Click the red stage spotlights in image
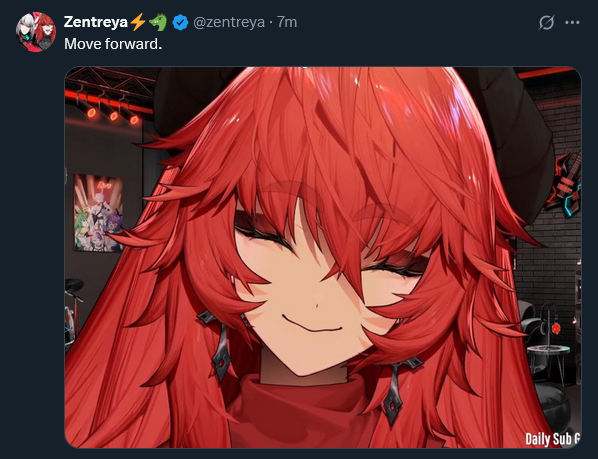 pyautogui.click(x=111, y=111)
